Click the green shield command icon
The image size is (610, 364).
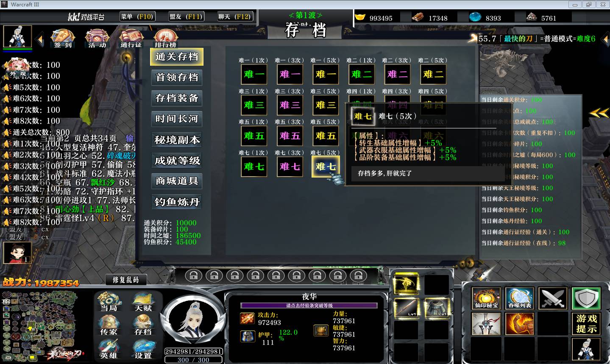pos(587,298)
